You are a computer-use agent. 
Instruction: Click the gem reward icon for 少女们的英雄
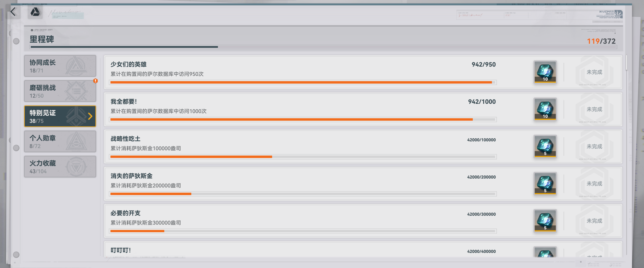tap(545, 72)
